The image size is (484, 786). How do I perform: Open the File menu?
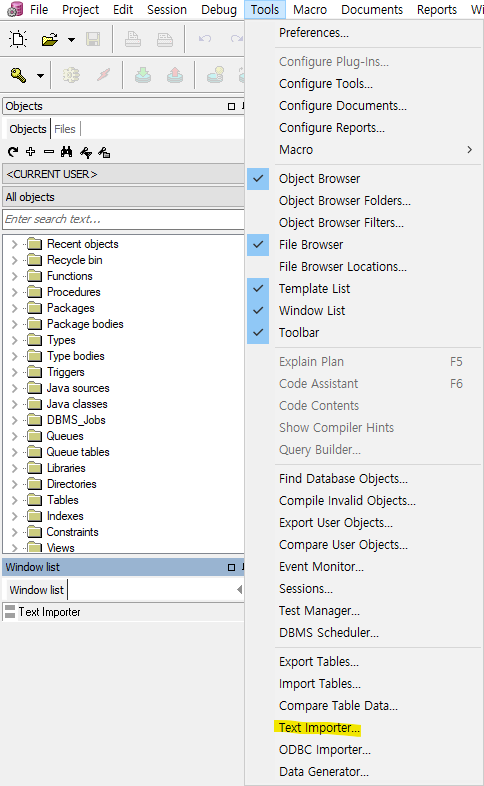[x=39, y=10]
